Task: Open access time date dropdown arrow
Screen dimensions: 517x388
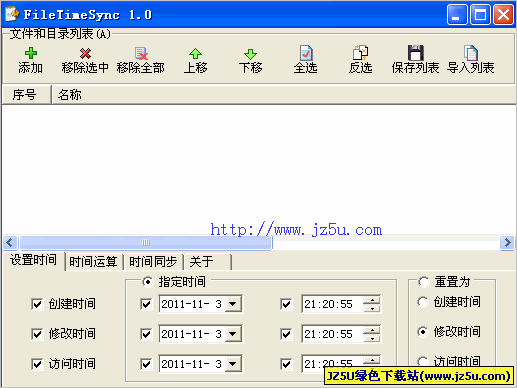Action: pyautogui.click(x=233, y=364)
